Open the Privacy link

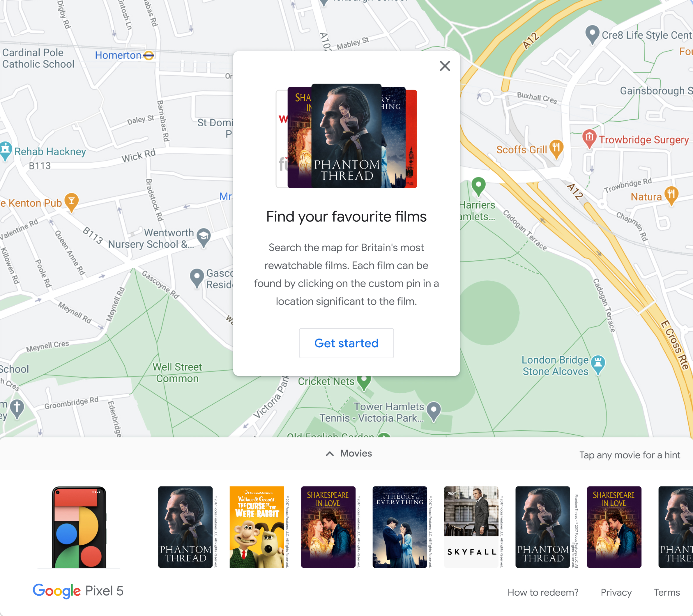616,592
